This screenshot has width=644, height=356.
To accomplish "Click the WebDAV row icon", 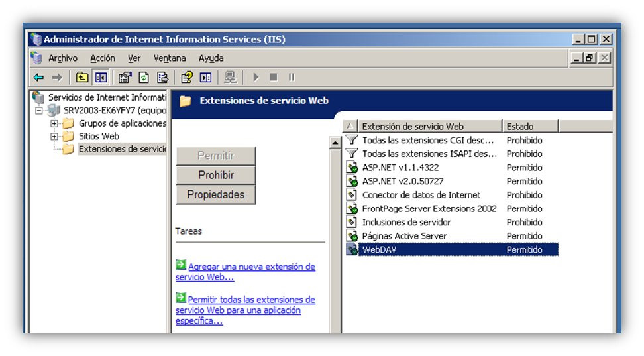I will (x=352, y=249).
